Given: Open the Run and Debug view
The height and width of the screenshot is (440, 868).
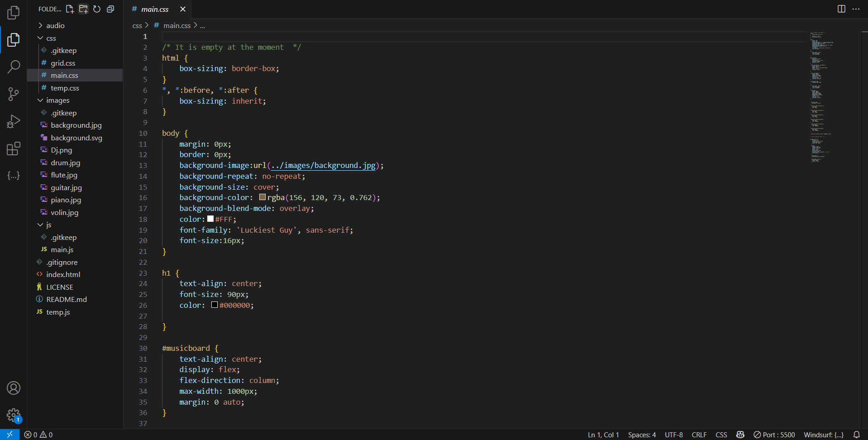Looking at the screenshot, I should click(14, 121).
